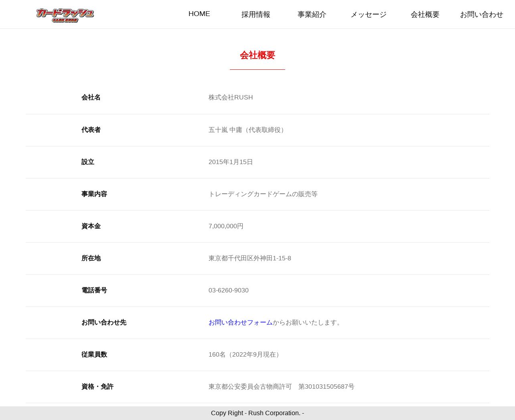Click トレーディングカードゲームの販売等 text
Image resolution: width=515 pixels, height=420 pixels.
pos(263,194)
